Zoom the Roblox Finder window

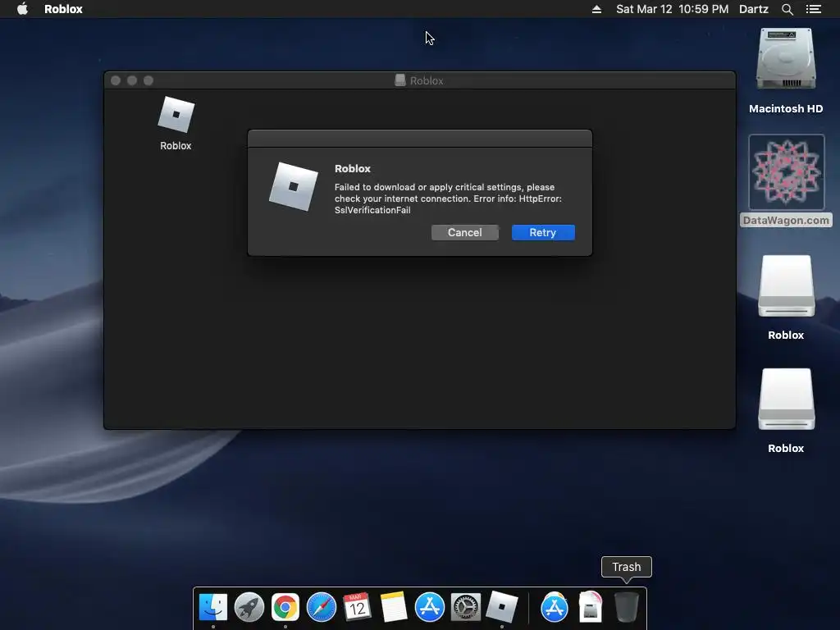[148, 80]
